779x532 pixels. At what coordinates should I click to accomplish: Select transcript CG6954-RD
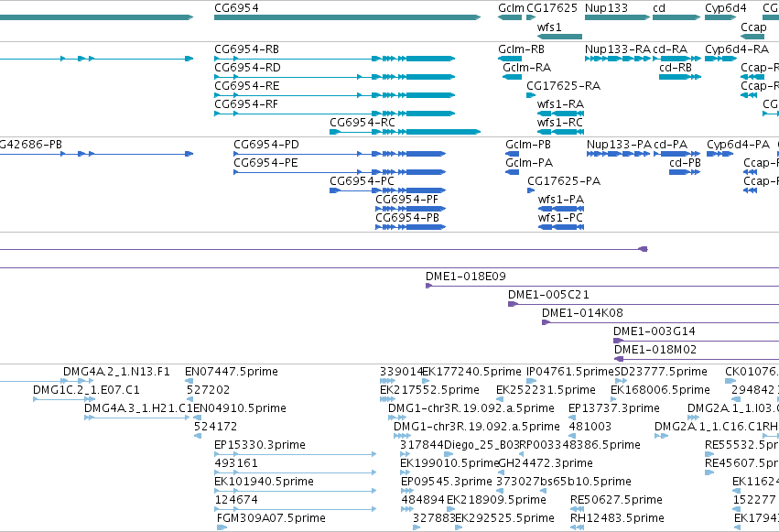247,68
